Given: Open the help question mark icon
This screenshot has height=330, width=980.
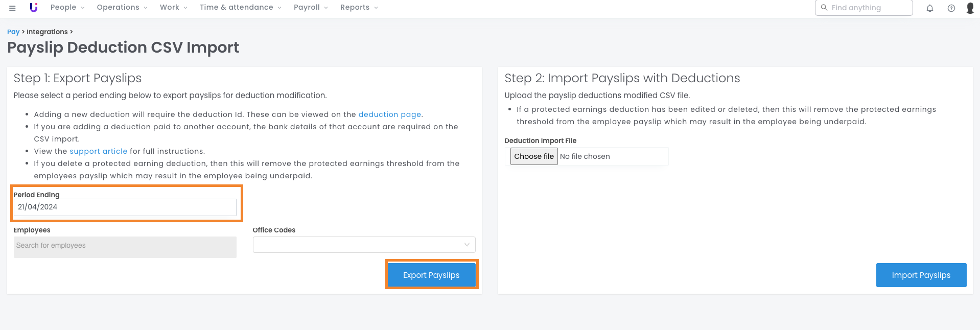Looking at the screenshot, I should coord(951,8).
